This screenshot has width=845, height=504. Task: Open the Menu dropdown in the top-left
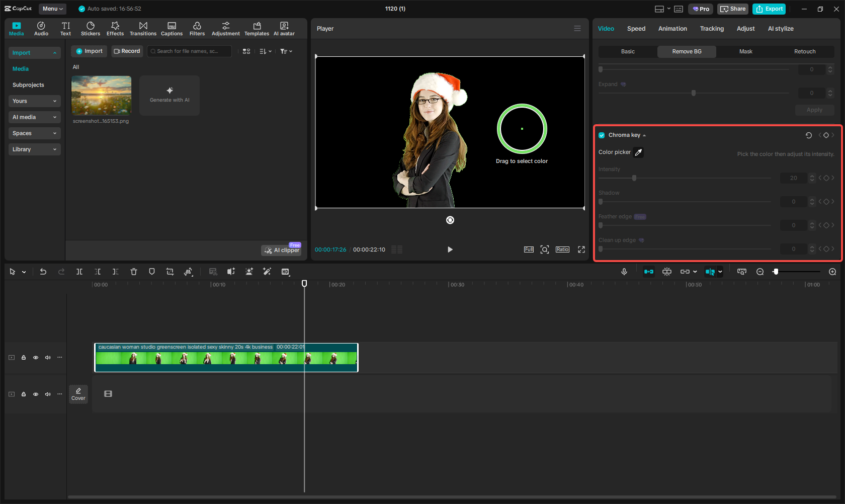pyautogui.click(x=52, y=9)
